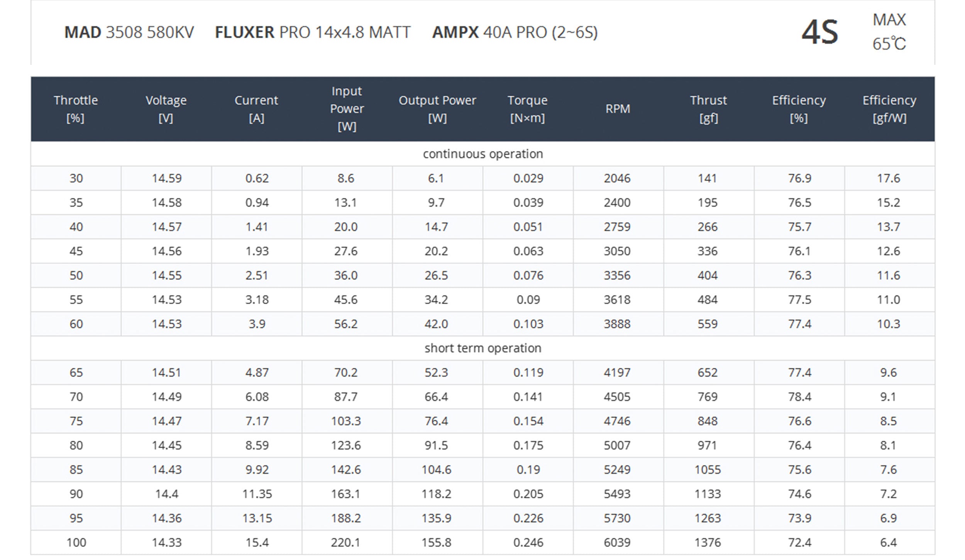Select the Efficiency [%] column header
Viewport: 965px width, 560px height.
(799, 109)
